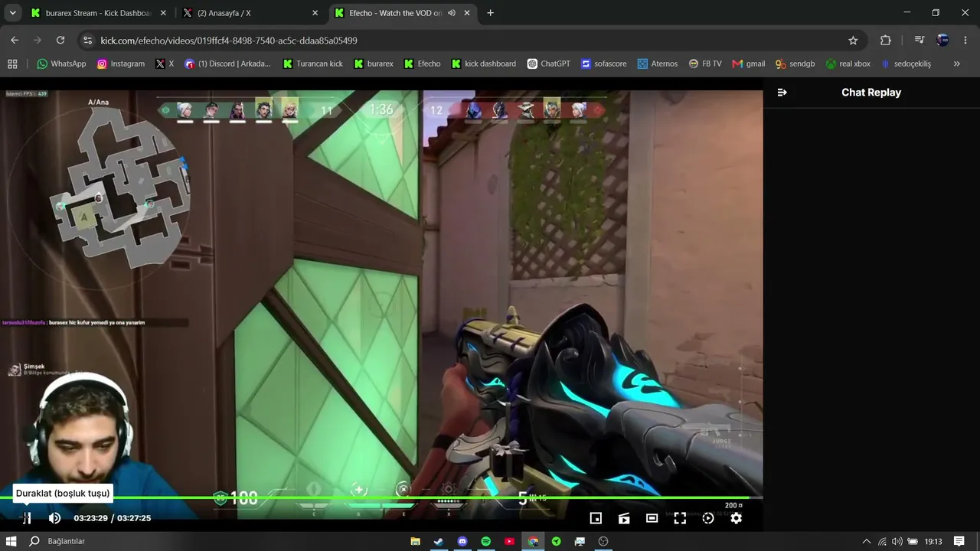
Task: Bookmark this page with the star
Action: [x=853, y=41]
